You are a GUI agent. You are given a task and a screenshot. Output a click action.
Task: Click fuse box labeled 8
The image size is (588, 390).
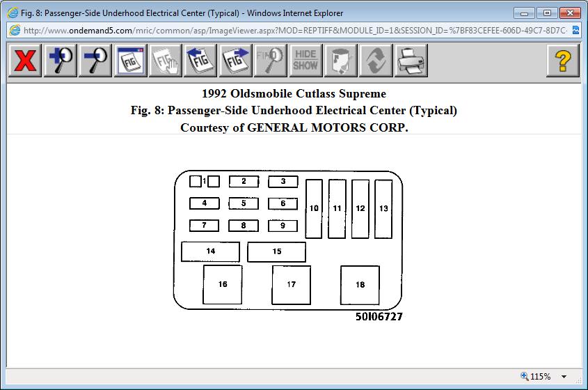click(244, 225)
